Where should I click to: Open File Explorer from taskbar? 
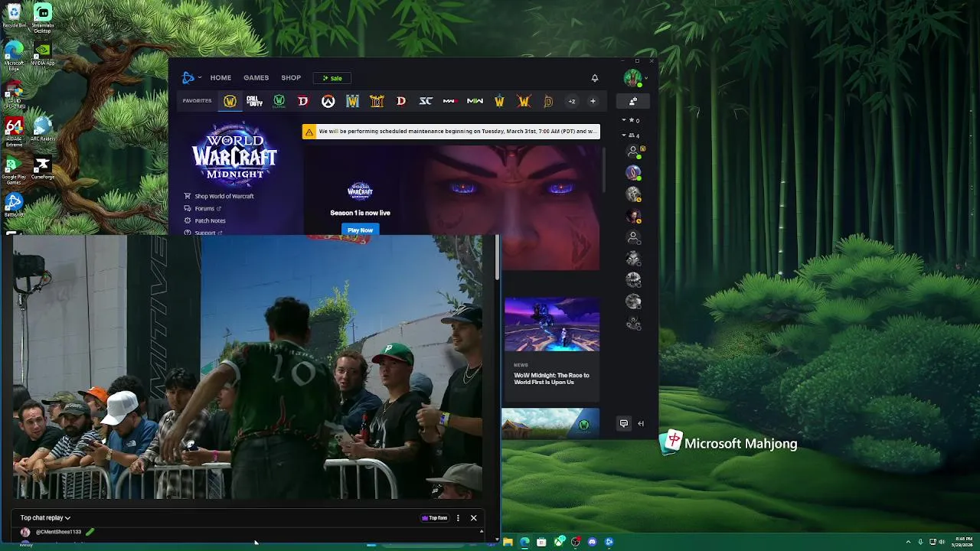tap(508, 542)
